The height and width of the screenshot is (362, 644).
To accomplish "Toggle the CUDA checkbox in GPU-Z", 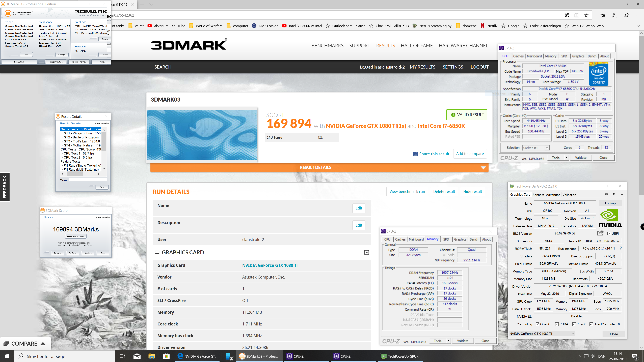I will pyautogui.click(x=557, y=324).
